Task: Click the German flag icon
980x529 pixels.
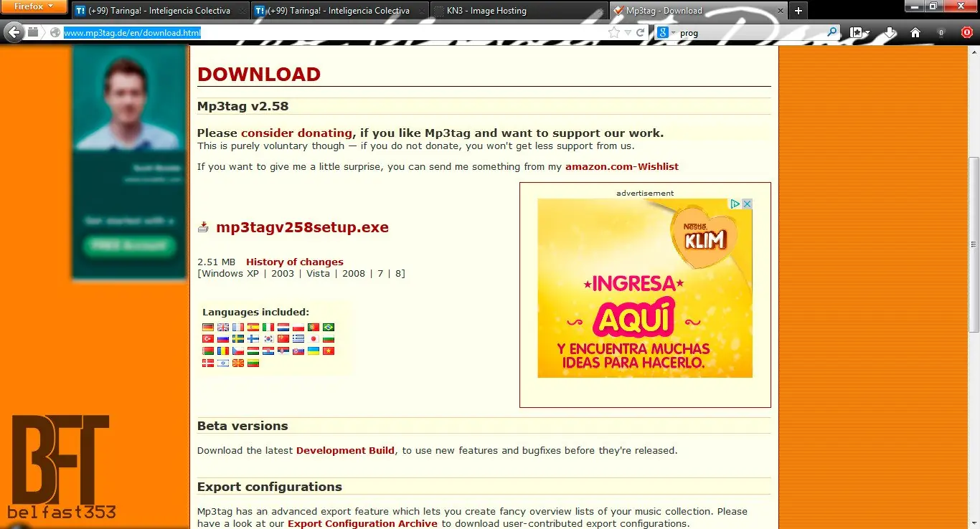Action: click(x=208, y=328)
